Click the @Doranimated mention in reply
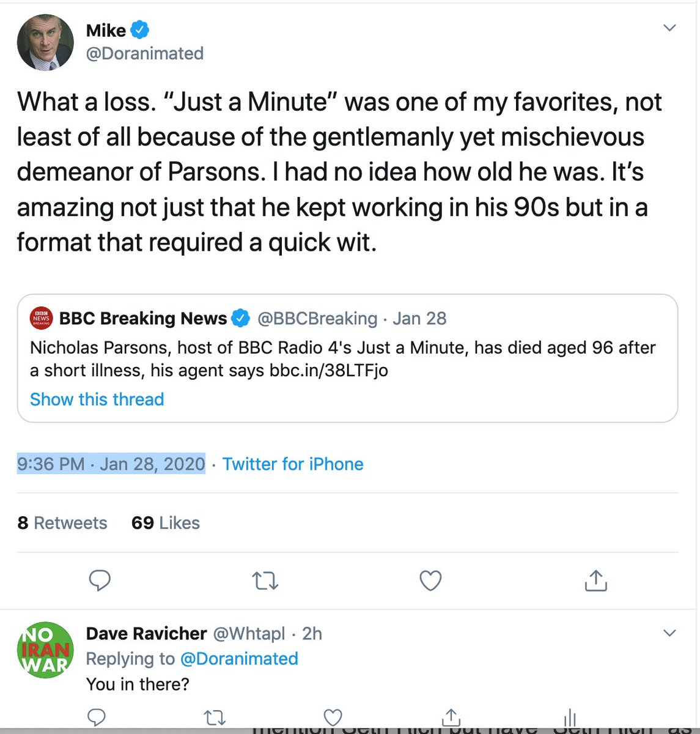Image resolution: width=700 pixels, height=734 pixels. pos(239,659)
